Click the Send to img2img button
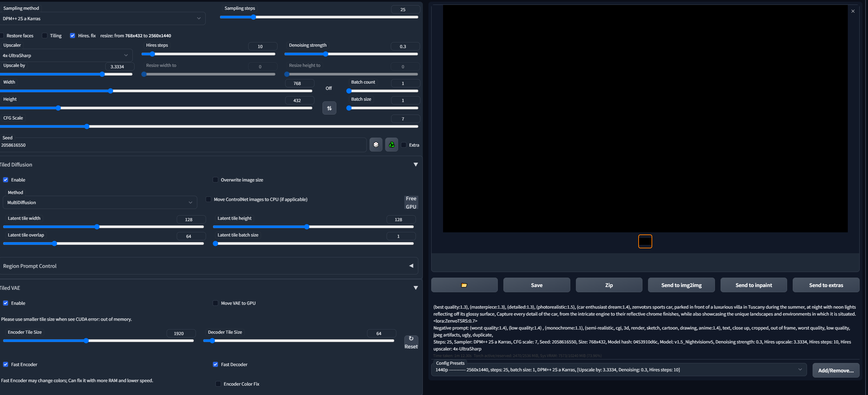The width and height of the screenshot is (868, 395). point(681,285)
